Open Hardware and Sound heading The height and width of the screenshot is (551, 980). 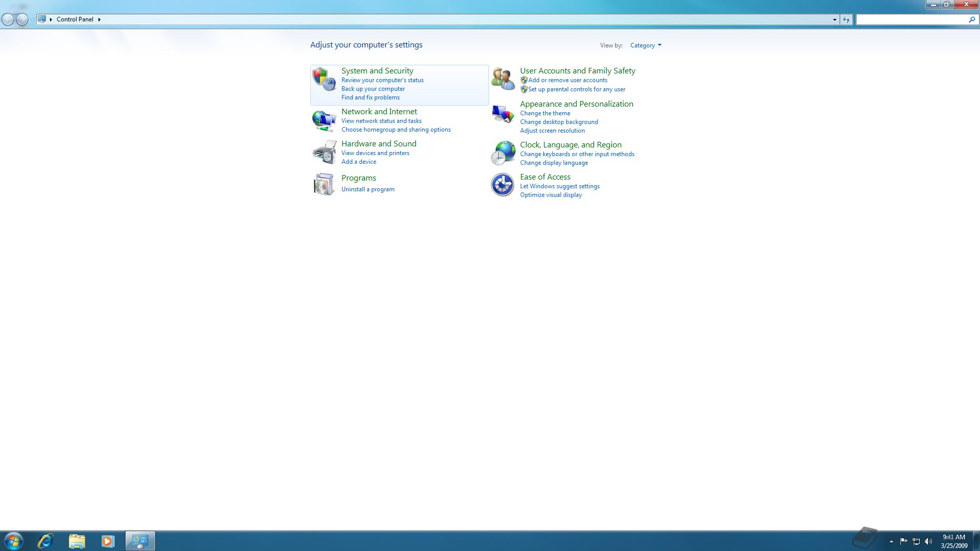pyautogui.click(x=379, y=144)
